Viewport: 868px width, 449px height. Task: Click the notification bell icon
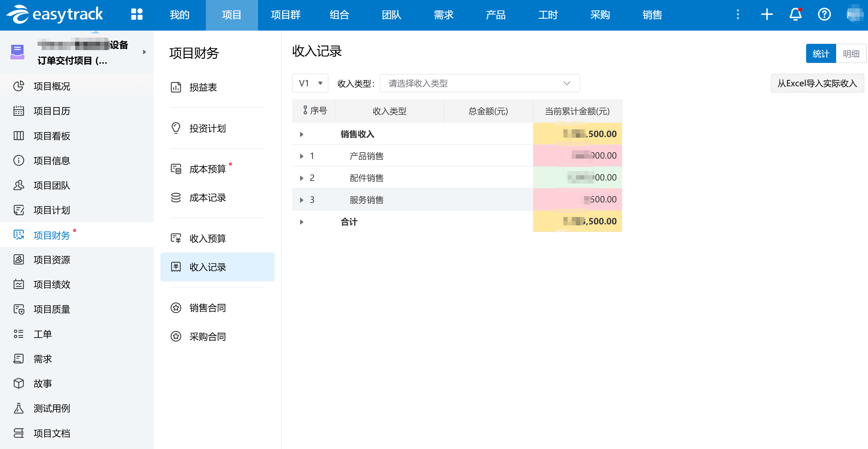click(x=795, y=15)
